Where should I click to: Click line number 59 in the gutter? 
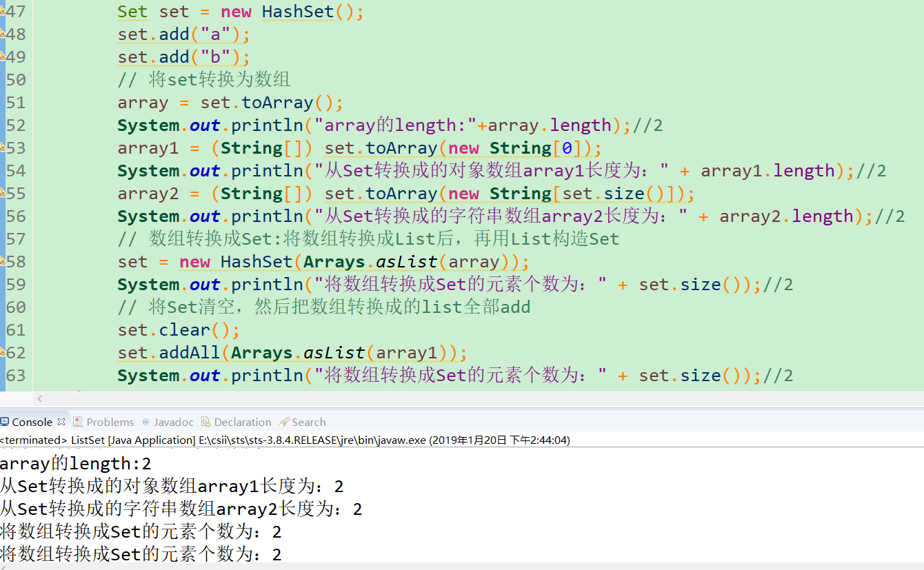16,285
